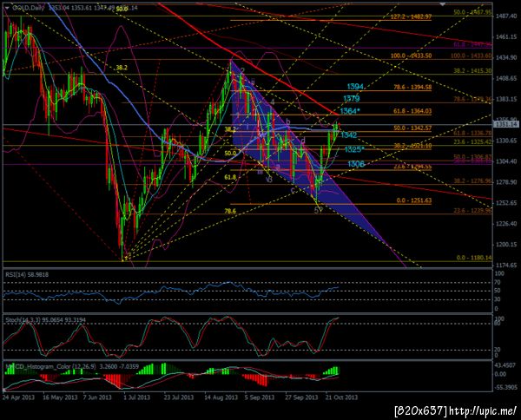Click the 1383.15 price axis value

tap(505, 99)
